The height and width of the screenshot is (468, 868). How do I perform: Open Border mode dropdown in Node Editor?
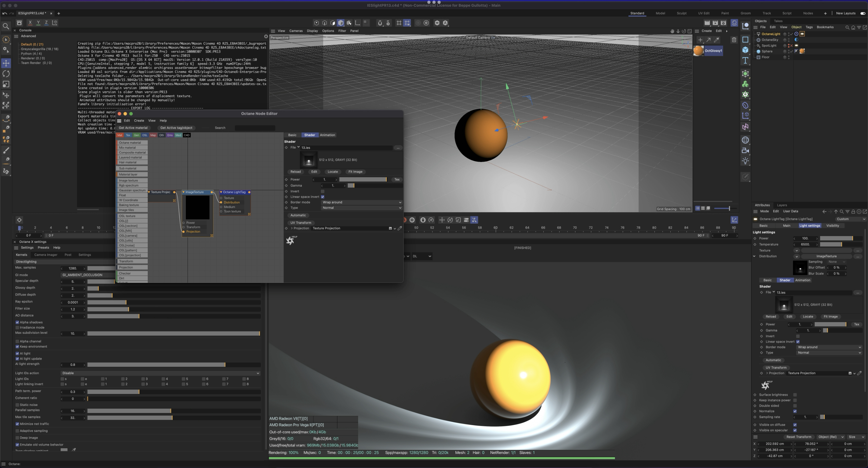point(361,202)
